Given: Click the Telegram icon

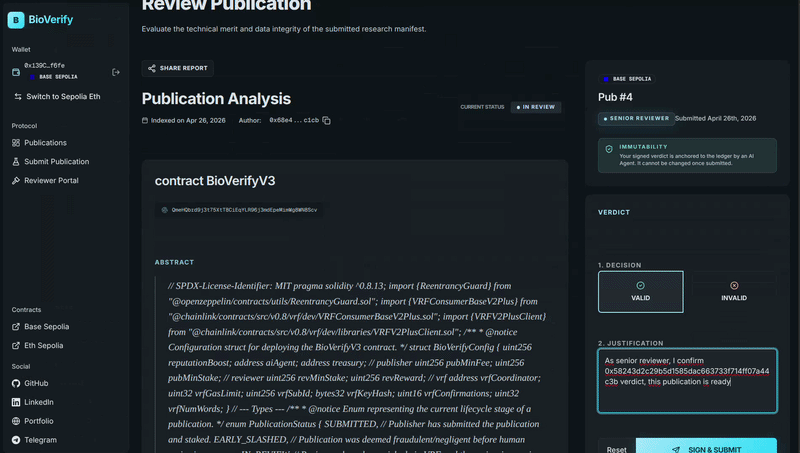Looking at the screenshot, I should [x=16, y=440].
